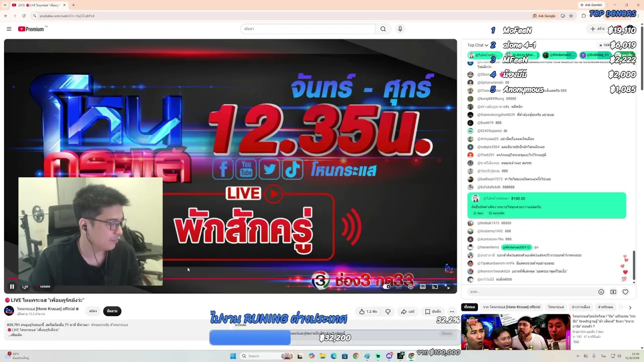Select the จาก โหนกระแส [Hone-Krasae] official chip
This screenshot has width=644, height=362.
tap(511, 307)
